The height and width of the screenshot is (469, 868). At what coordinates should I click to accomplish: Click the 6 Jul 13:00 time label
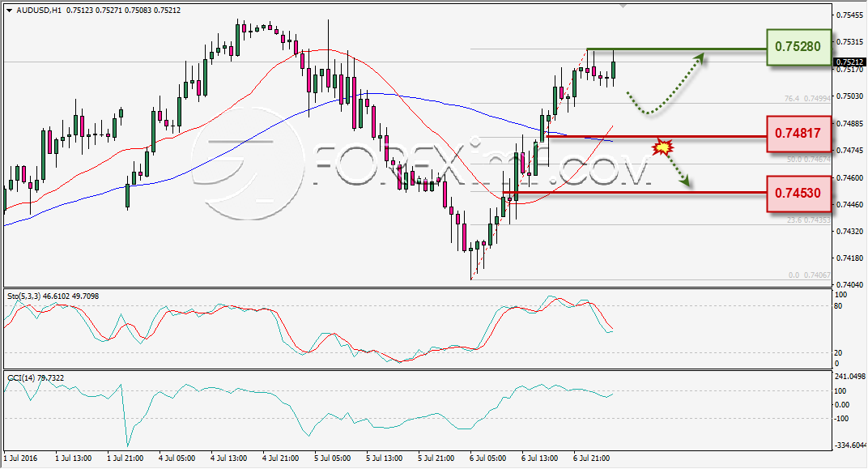point(540,458)
